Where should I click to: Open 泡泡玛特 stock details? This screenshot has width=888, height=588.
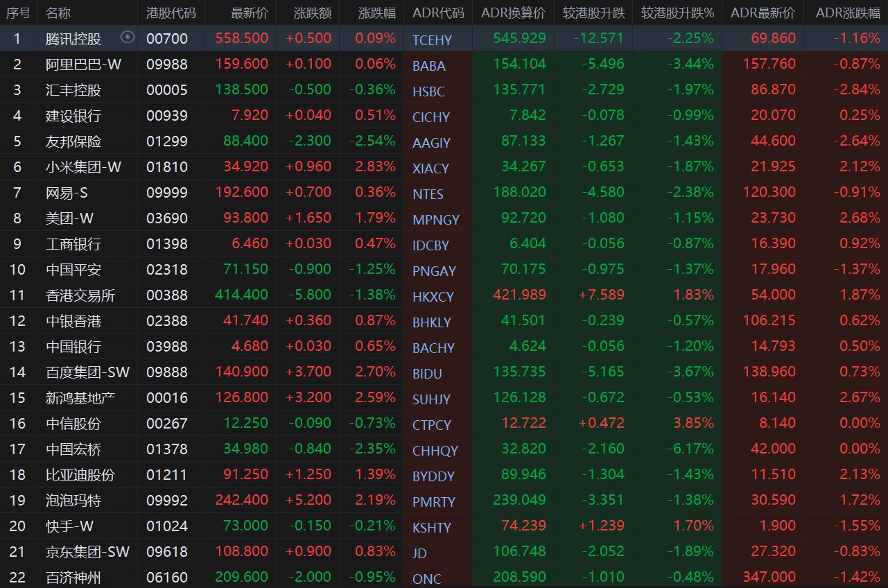[73, 501]
